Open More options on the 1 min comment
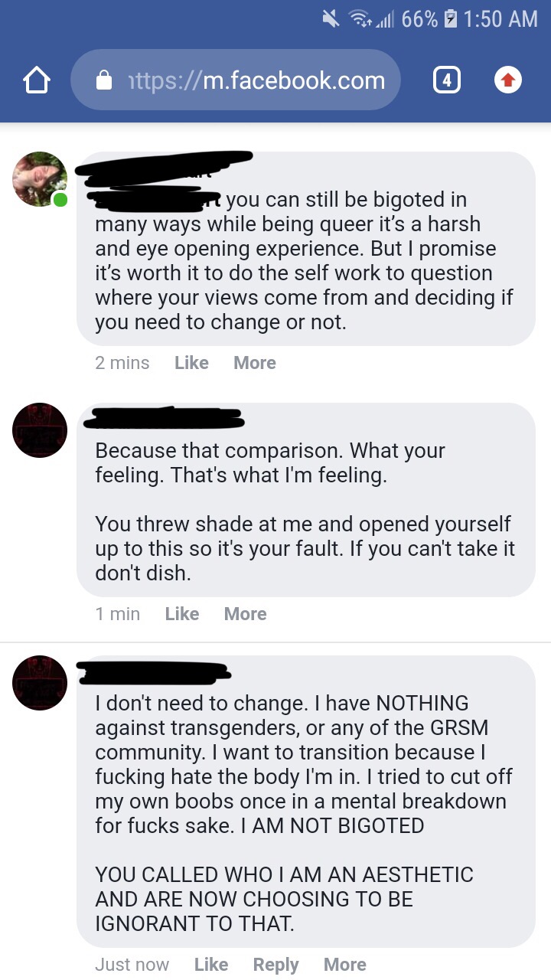Screen dimensions: 551x980 (x=246, y=614)
